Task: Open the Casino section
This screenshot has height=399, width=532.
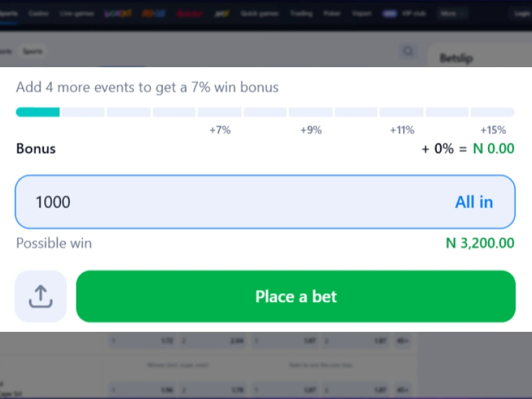Action: (39, 13)
